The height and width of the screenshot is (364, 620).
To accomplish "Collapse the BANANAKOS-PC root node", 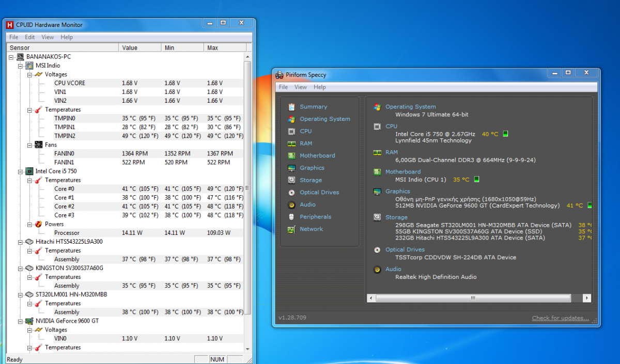I will 11,57.
